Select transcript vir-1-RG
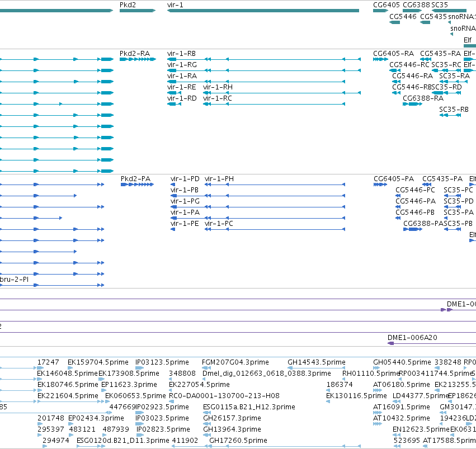Viewport: 476px width, 449px height. [x=182, y=65]
